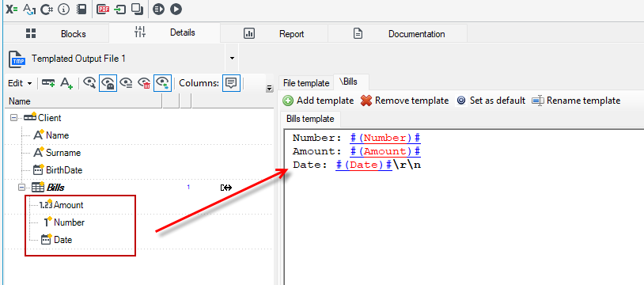Screen dimensions: 644x285
Task: Click the bracket arrow icon in Bills row
Action: [226, 188]
